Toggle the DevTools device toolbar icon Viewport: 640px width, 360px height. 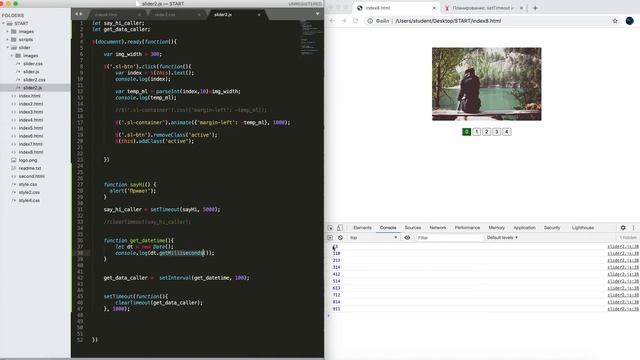point(340,228)
